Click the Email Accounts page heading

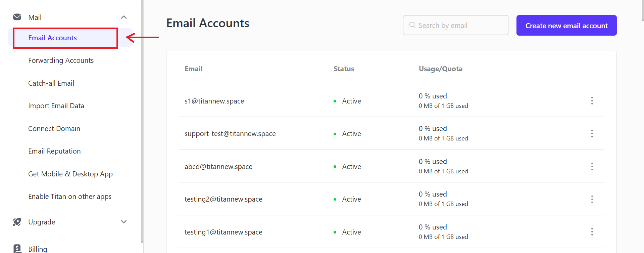[x=208, y=23]
